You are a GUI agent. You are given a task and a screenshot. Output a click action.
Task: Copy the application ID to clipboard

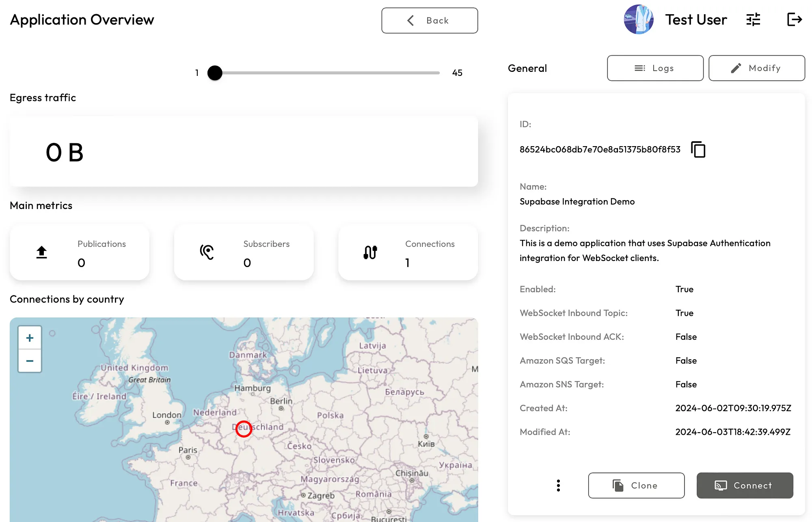[x=698, y=150]
